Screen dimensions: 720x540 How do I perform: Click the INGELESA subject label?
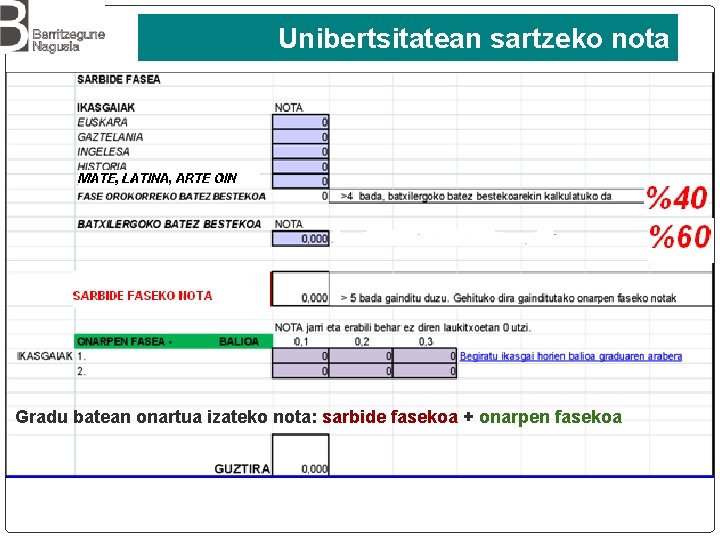(x=103, y=152)
